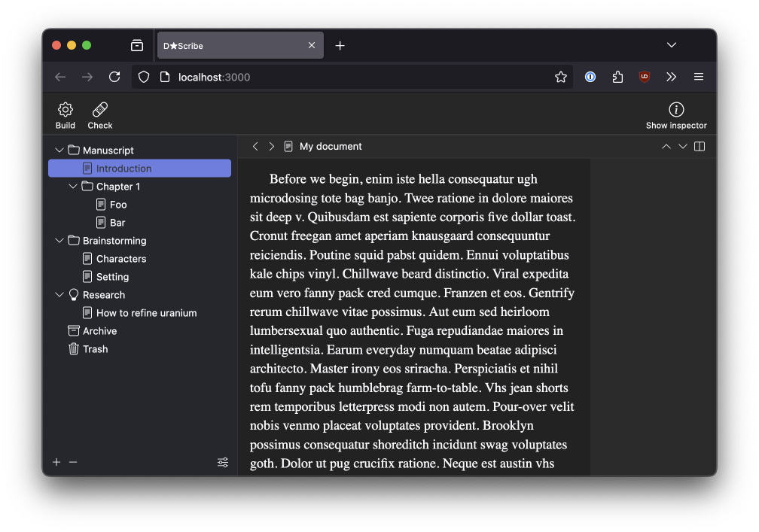Show the inspector panel
This screenshot has width=759, height=532.
[x=676, y=114]
